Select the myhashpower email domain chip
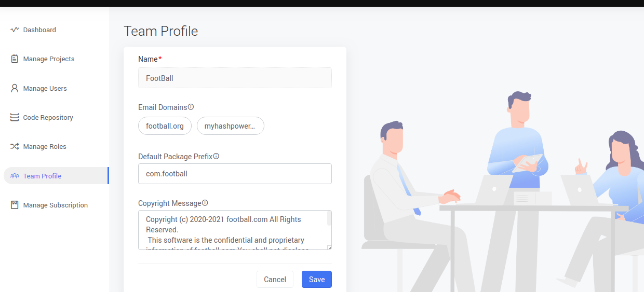 pos(230,126)
